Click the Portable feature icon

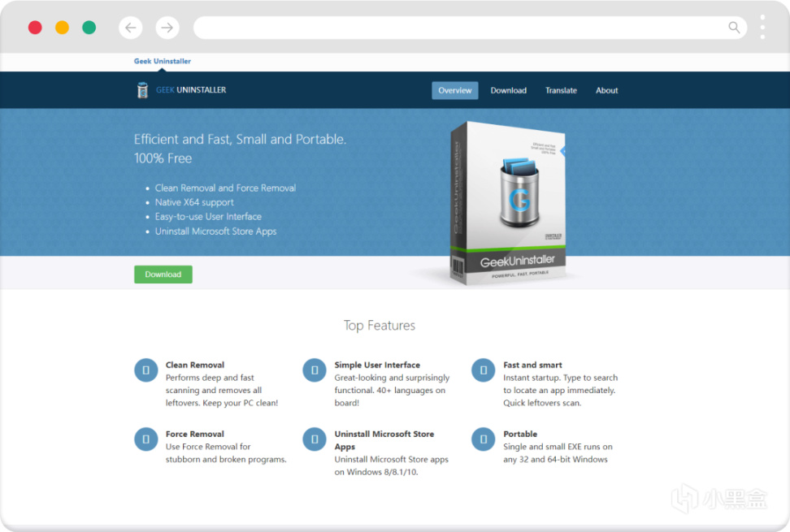(483, 439)
